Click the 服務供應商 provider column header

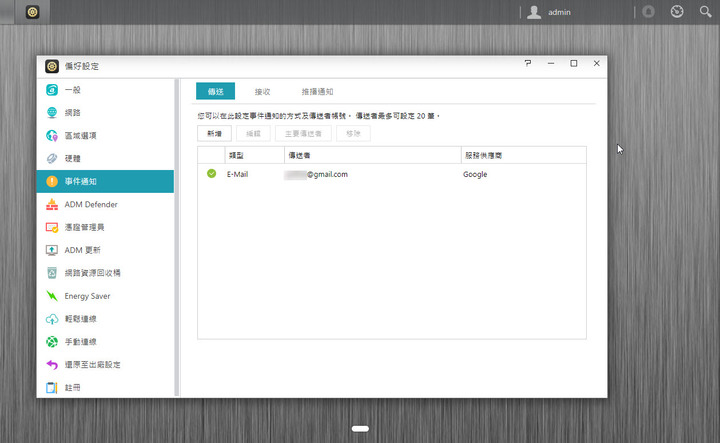524,155
